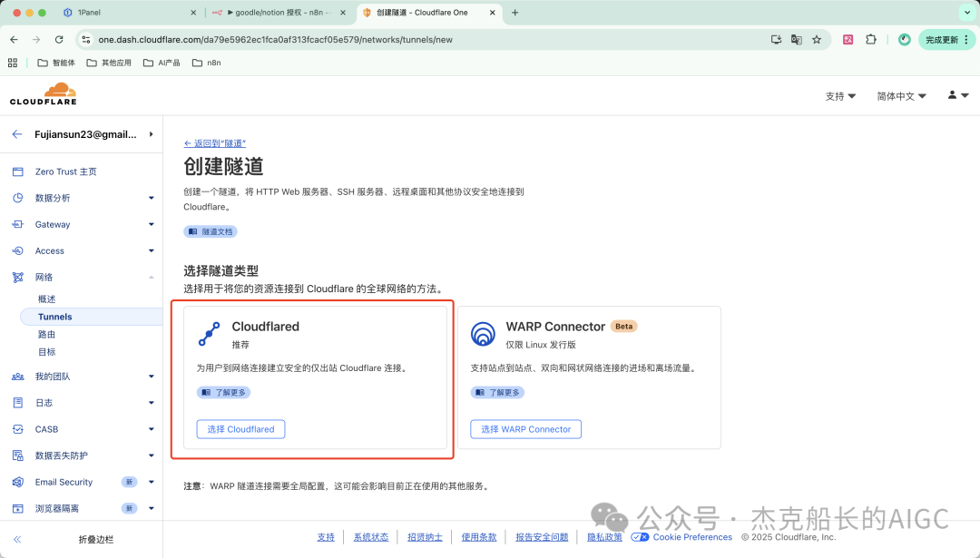Screen dimensions: 980x558
Task: Click the Cloudflare logo
Action: pos(44,93)
